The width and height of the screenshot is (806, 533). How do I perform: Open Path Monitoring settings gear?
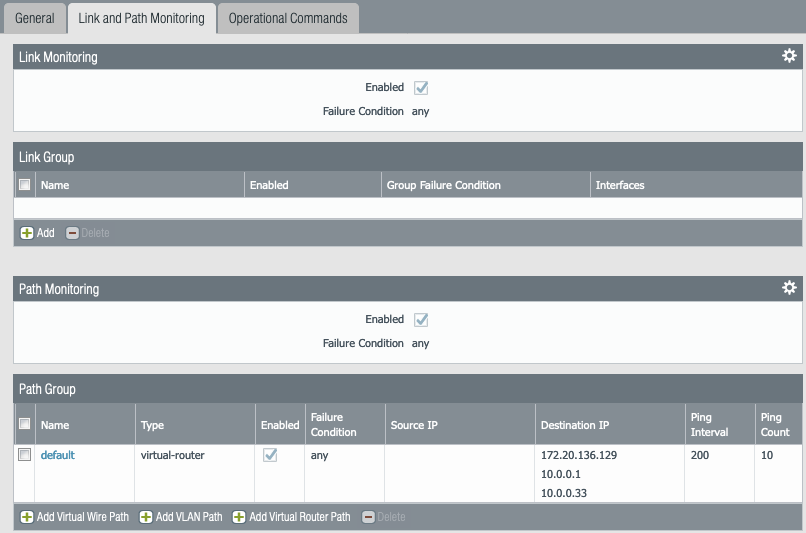pos(789,288)
